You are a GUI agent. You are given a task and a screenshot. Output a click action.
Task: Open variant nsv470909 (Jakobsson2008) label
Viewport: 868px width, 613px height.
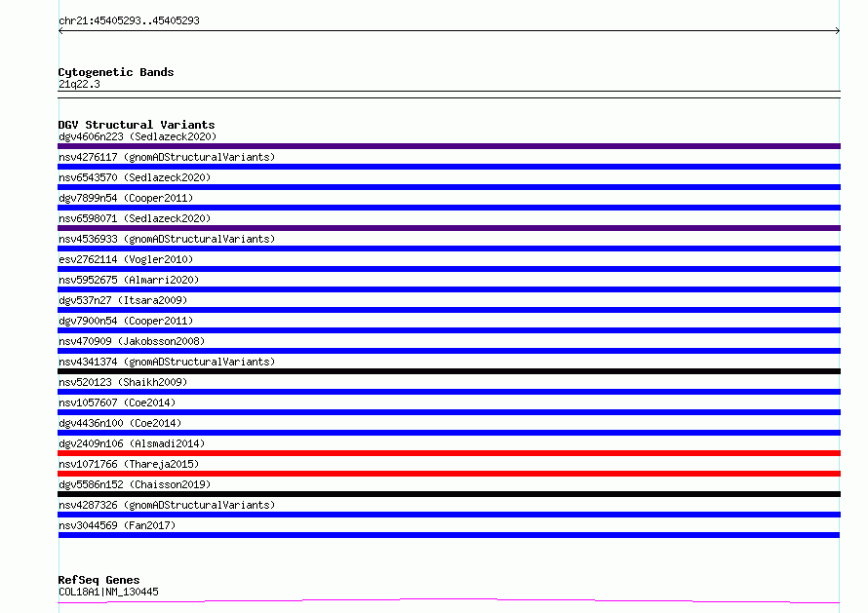(x=132, y=341)
